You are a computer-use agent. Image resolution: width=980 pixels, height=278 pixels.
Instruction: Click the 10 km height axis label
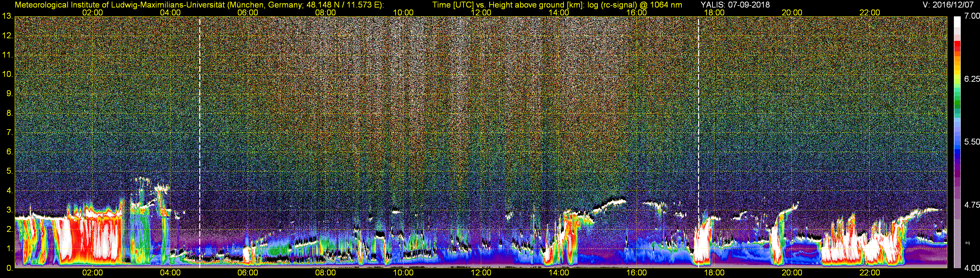point(7,74)
